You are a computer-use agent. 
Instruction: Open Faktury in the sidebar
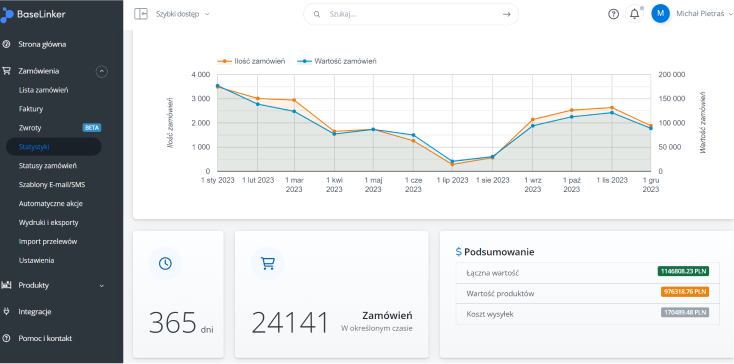[31, 109]
